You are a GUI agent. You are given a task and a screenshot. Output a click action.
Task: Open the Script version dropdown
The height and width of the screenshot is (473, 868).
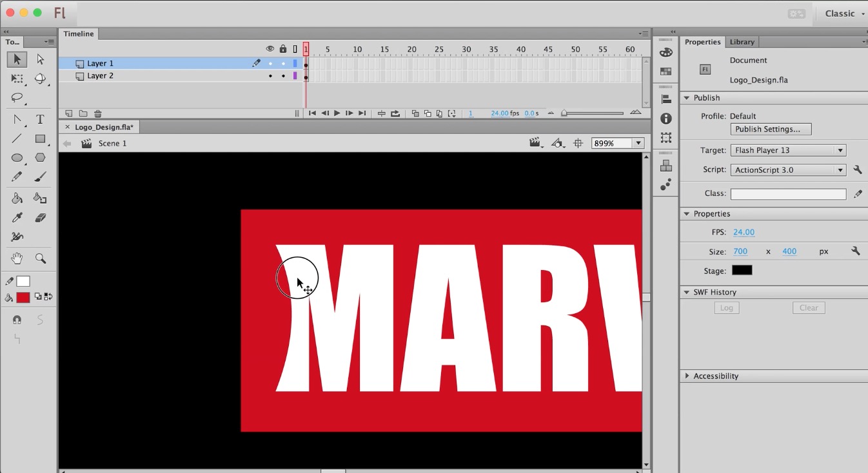[x=840, y=169]
